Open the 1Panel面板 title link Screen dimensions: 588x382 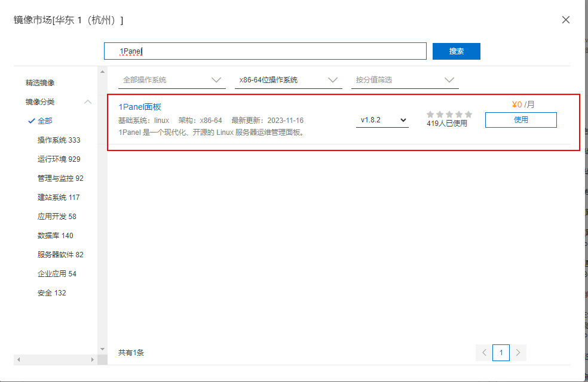pos(140,107)
